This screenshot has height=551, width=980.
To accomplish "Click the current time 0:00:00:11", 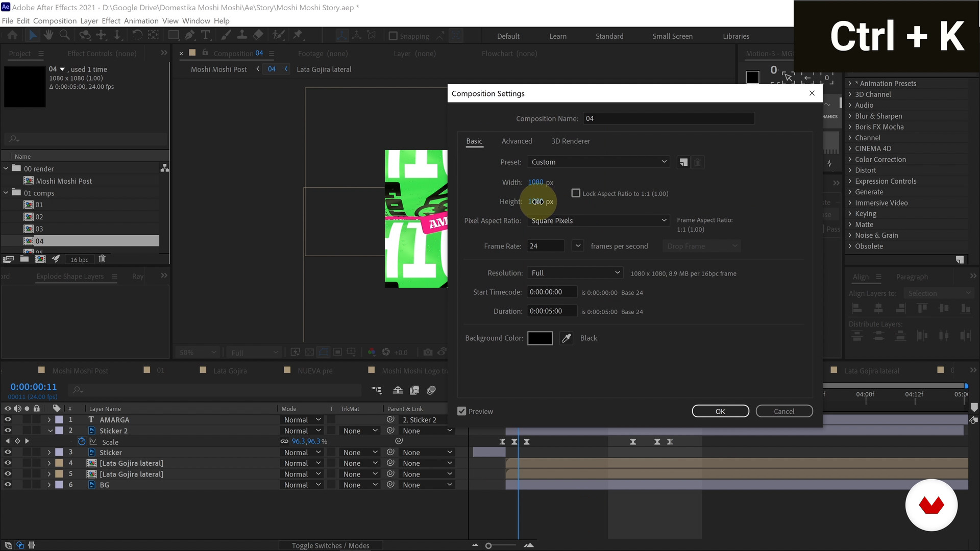I will point(34,387).
